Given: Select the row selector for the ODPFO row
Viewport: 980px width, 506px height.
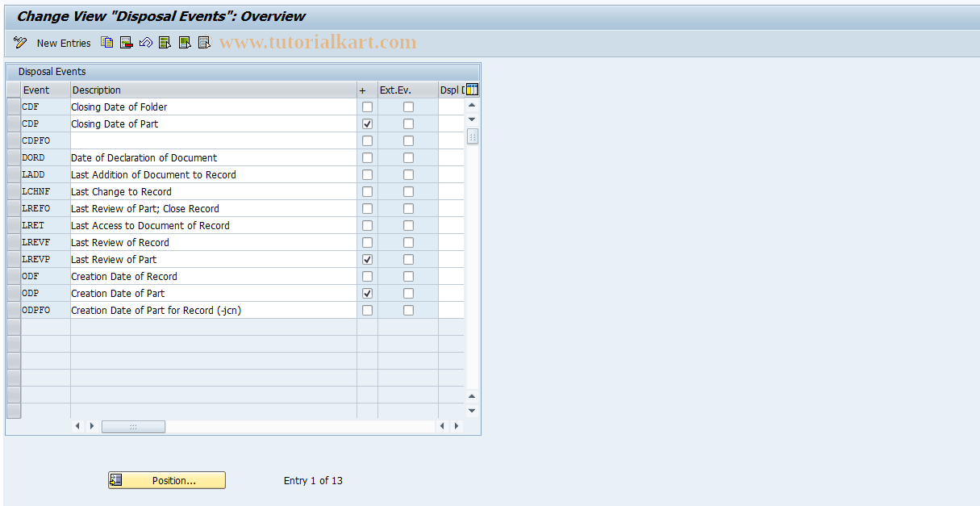Looking at the screenshot, I should pos(14,310).
